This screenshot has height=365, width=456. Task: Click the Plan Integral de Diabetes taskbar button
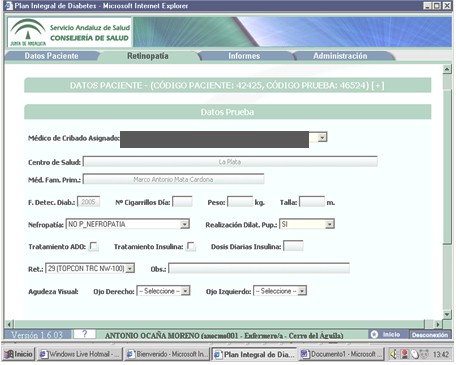click(x=254, y=354)
